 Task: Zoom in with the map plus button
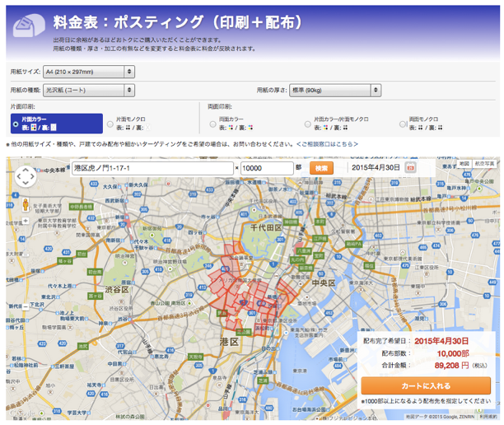[x=26, y=221]
